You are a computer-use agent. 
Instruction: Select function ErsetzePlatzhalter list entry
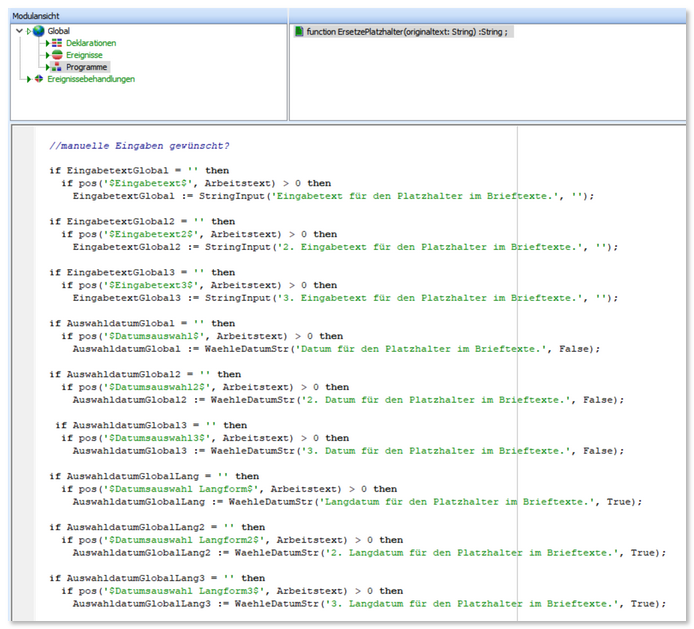click(x=403, y=31)
